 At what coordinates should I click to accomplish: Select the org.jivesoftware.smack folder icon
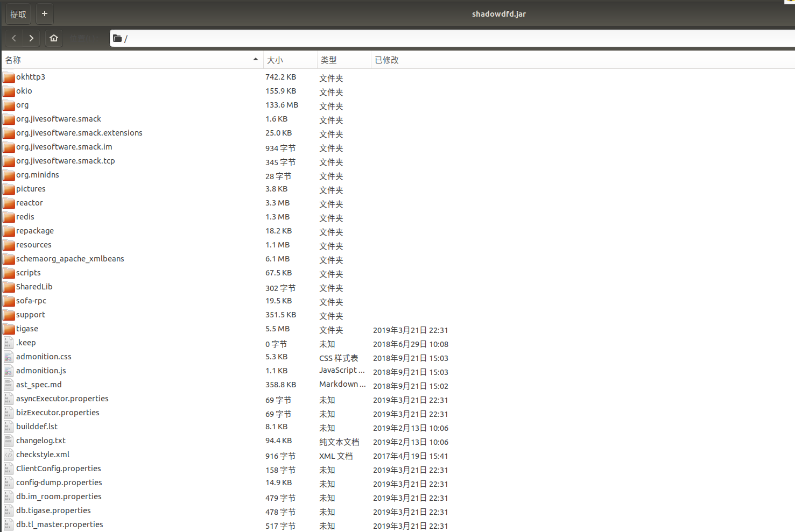(9, 119)
